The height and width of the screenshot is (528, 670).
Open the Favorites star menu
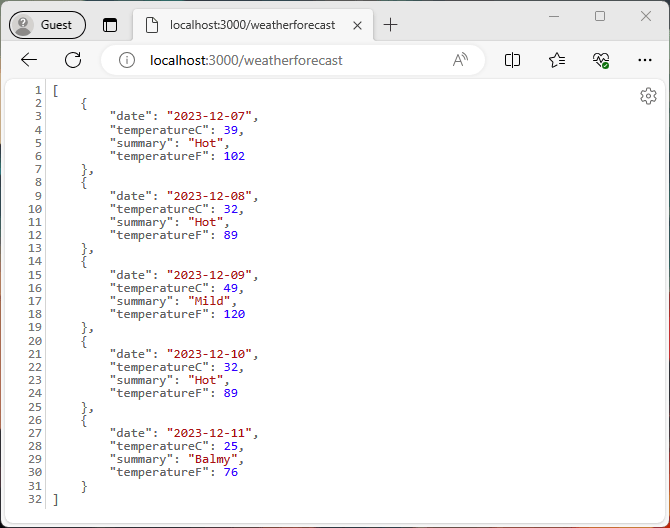click(557, 60)
